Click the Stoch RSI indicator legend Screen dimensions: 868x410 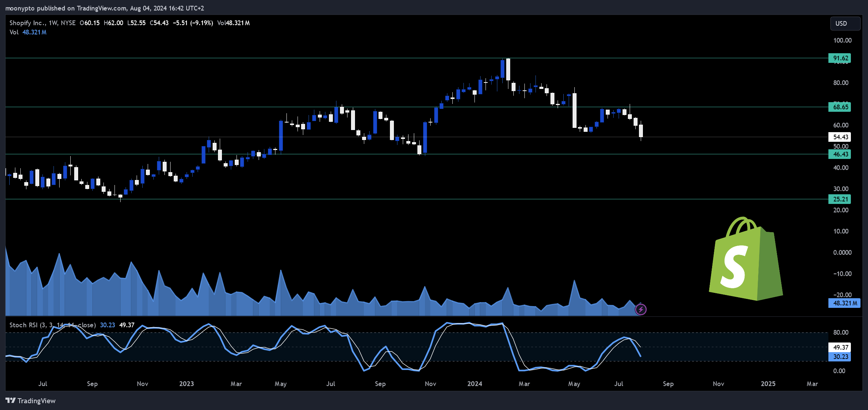click(x=52, y=325)
